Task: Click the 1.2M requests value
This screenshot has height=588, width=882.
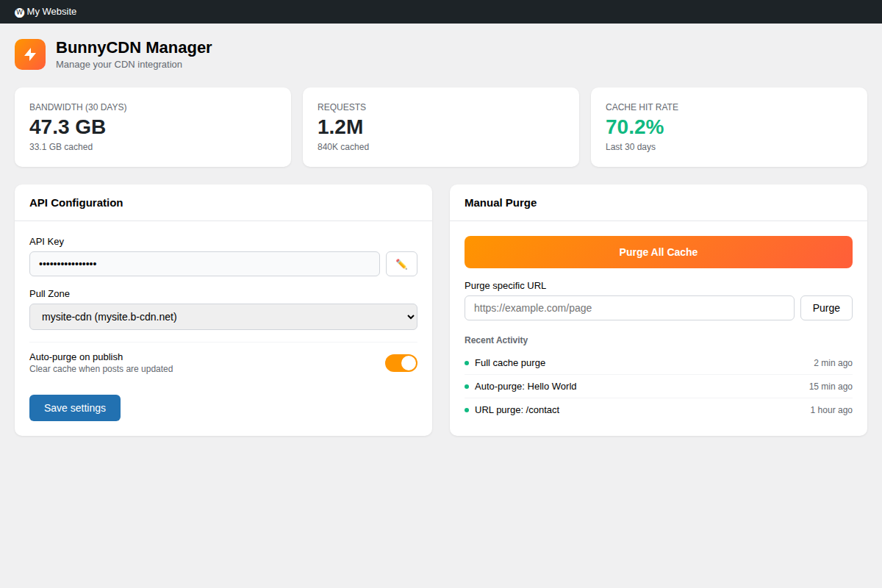Action: click(340, 127)
